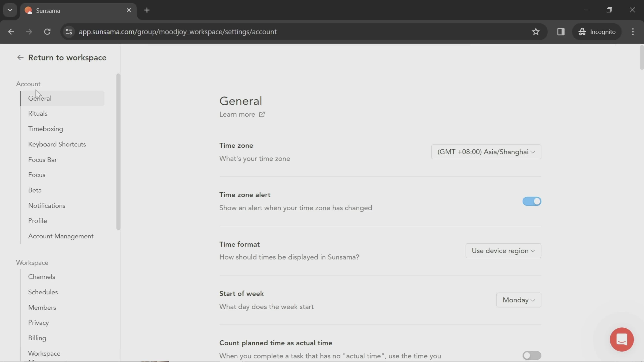Disable the Count planned time toggle
The image size is (644, 362).
click(x=531, y=355)
